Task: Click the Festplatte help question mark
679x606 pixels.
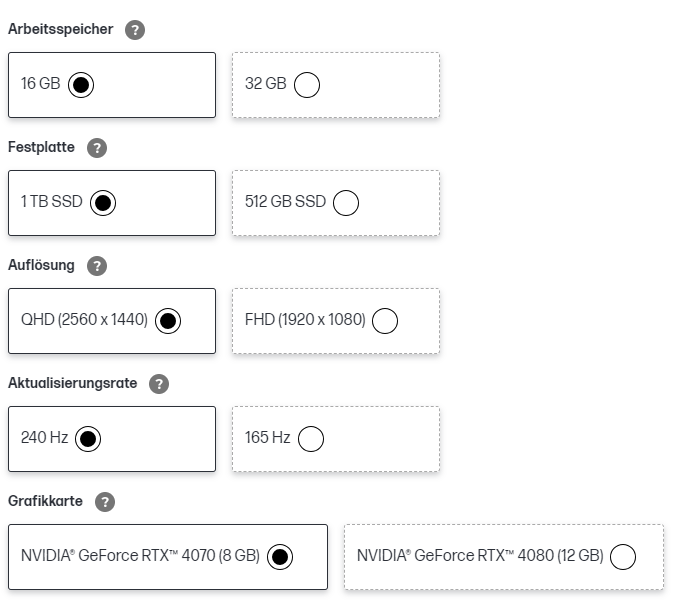Action: (96, 148)
